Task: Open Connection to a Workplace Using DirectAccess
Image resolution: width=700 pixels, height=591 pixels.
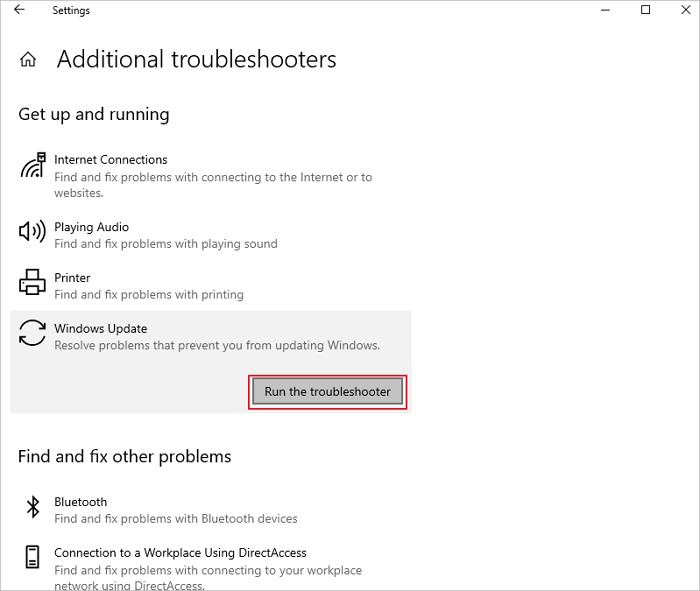Action: [180, 553]
